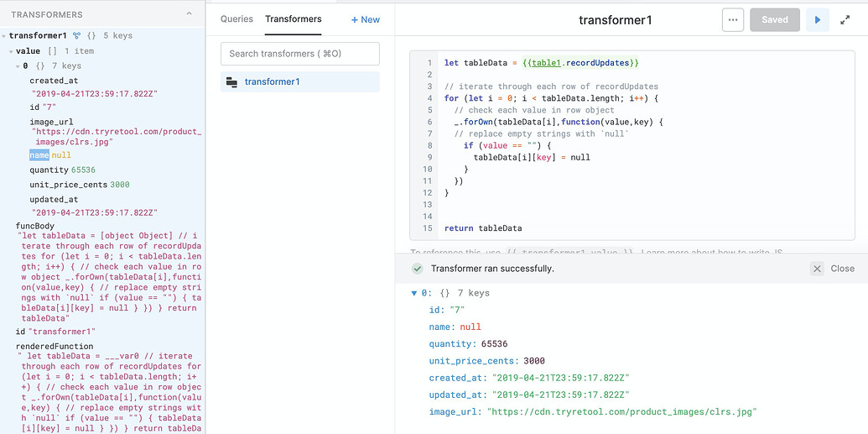Click quantity: 65536 in result output
This screenshot has height=434, width=868.
[x=468, y=344]
